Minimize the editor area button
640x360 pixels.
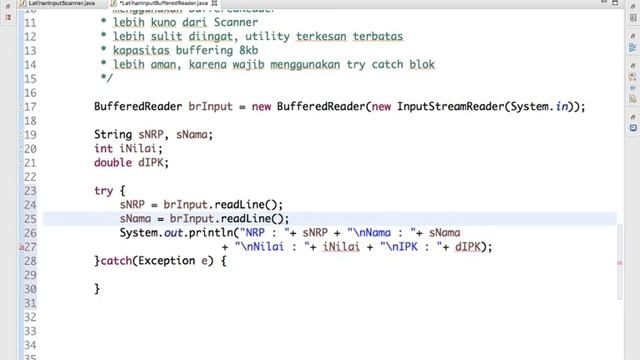click(604, 2)
